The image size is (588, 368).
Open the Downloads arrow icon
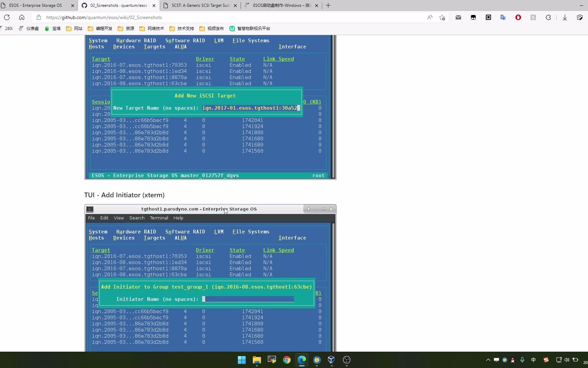(x=565, y=17)
